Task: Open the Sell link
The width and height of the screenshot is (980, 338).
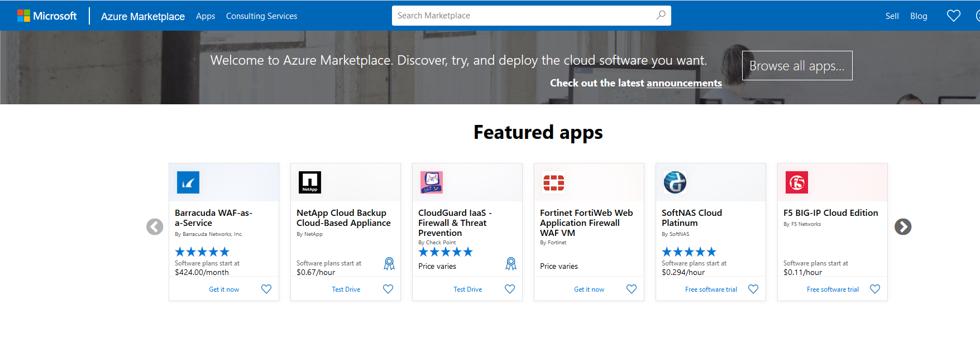Action: coord(892,16)
